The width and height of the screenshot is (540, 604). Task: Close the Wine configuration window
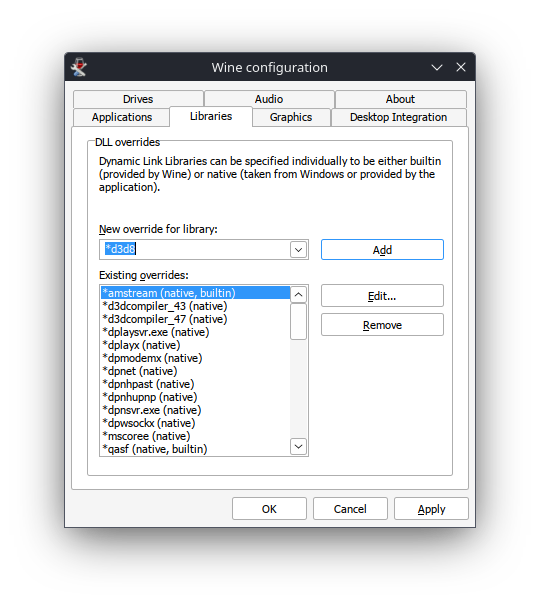[x=461, y=67]
